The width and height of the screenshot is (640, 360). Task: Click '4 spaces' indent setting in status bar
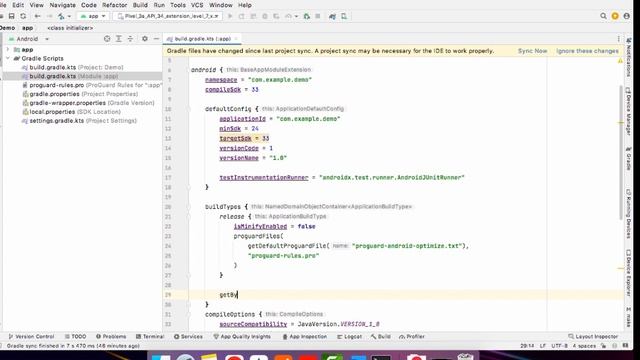[x=584, y=346]
